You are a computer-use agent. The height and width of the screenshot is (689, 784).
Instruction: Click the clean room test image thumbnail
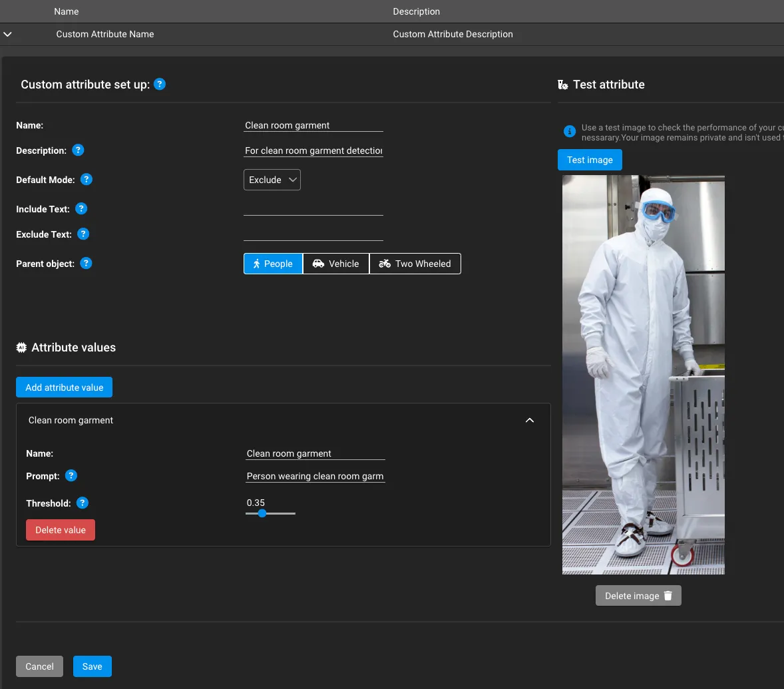[x=644, y=375]
